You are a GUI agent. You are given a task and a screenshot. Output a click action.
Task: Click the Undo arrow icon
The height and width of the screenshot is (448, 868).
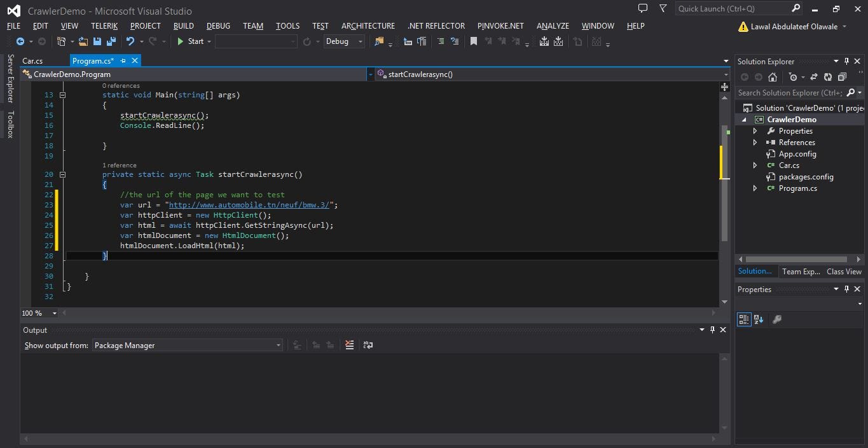coord(130,41)
